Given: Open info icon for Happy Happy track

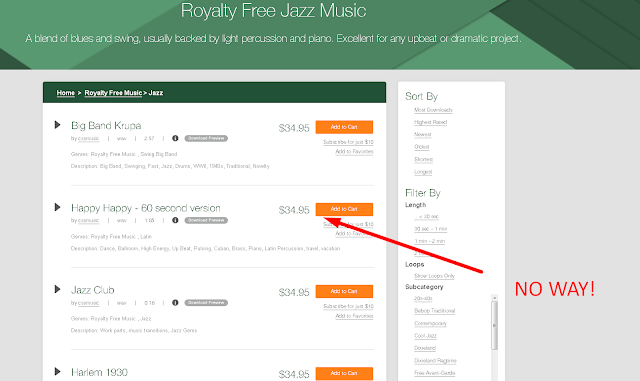Looking at the screenshot, I should tap(175, 221).
